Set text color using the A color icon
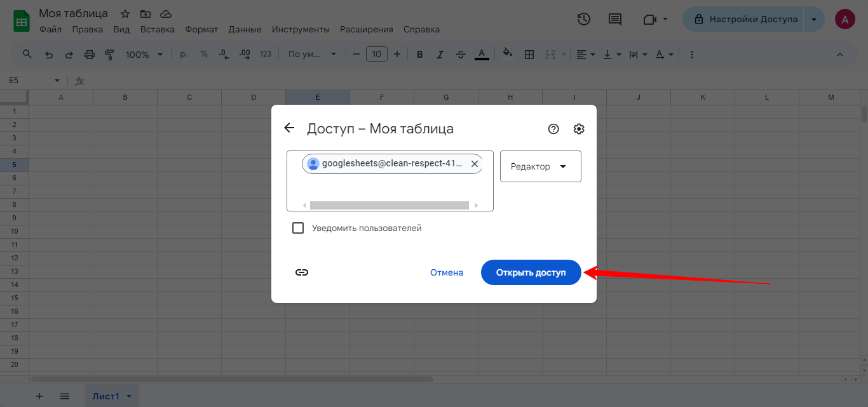This screenshot has width=868, height=407. [x=482, y=54]
